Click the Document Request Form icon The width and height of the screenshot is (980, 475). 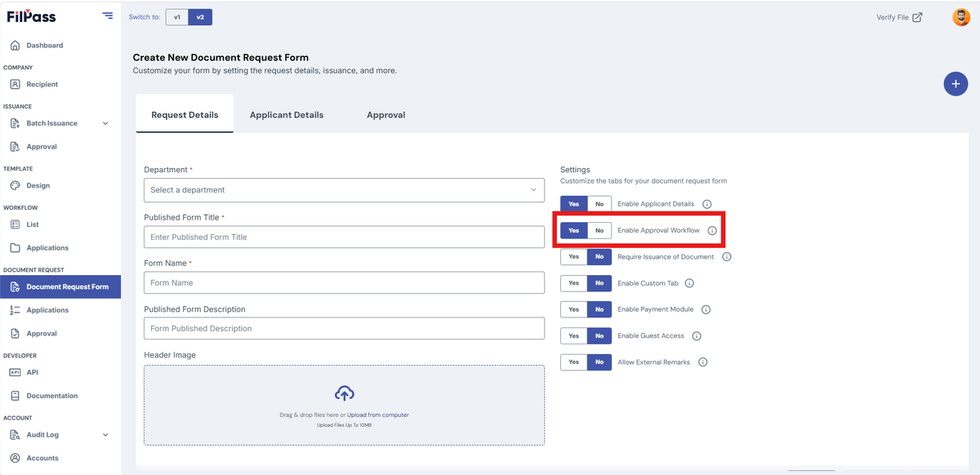click(x=15, y=286)
